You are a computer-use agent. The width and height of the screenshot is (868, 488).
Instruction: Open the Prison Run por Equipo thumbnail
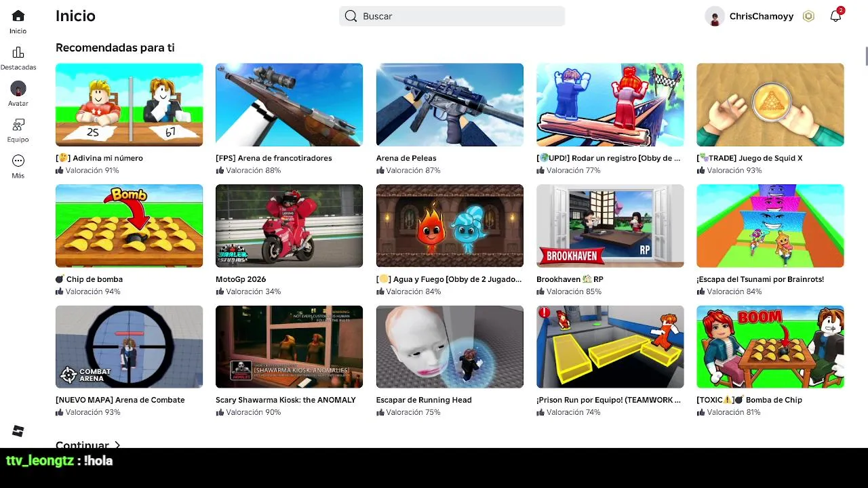[610, 347]
